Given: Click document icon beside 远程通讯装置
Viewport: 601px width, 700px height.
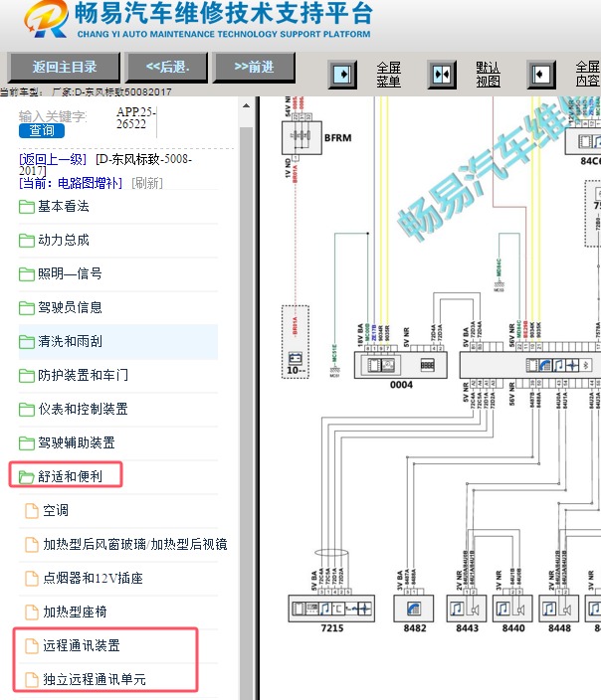Looking at the screenshot, I should click(x=32, y=646).
